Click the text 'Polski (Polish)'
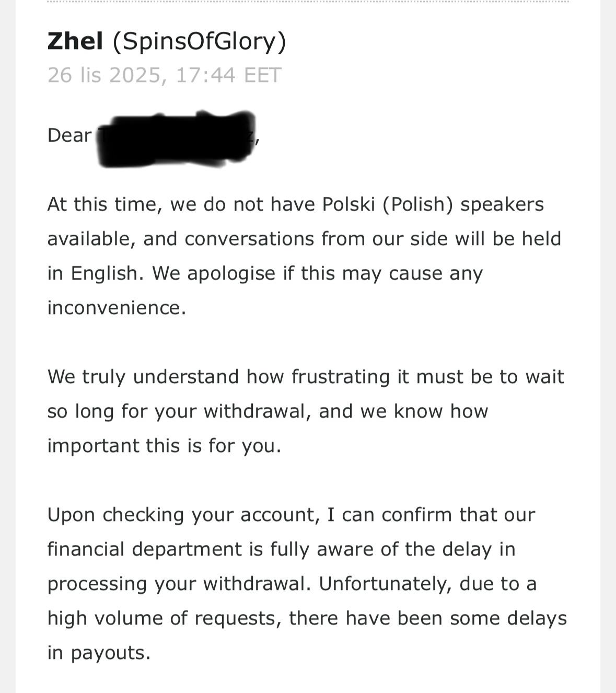Screen dimensions: 616x693 point(387,204)
